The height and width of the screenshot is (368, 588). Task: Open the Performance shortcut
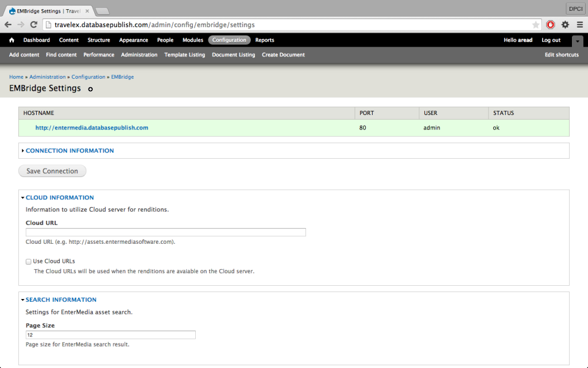pyautogui.click(x=99, y=55)
